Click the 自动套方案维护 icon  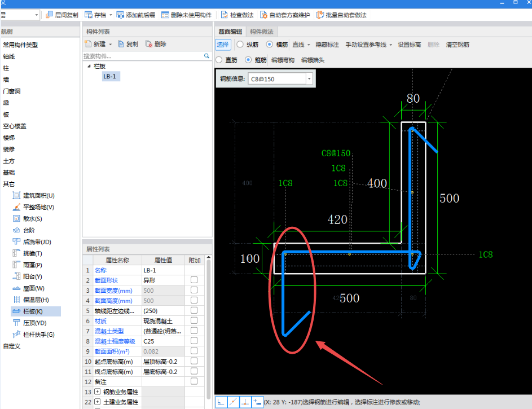pos(263,15)
